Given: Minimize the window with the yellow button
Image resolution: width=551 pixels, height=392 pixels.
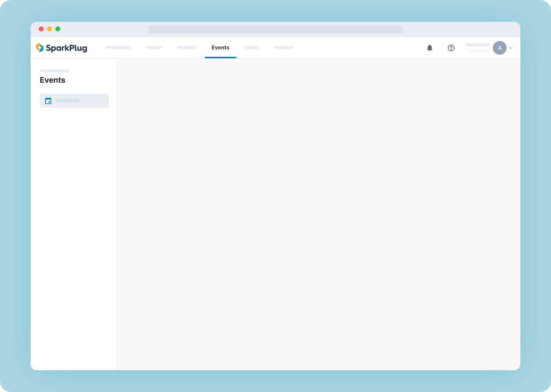Looking at the screenshot, I should pyautogui.click(x=49, y=29).
